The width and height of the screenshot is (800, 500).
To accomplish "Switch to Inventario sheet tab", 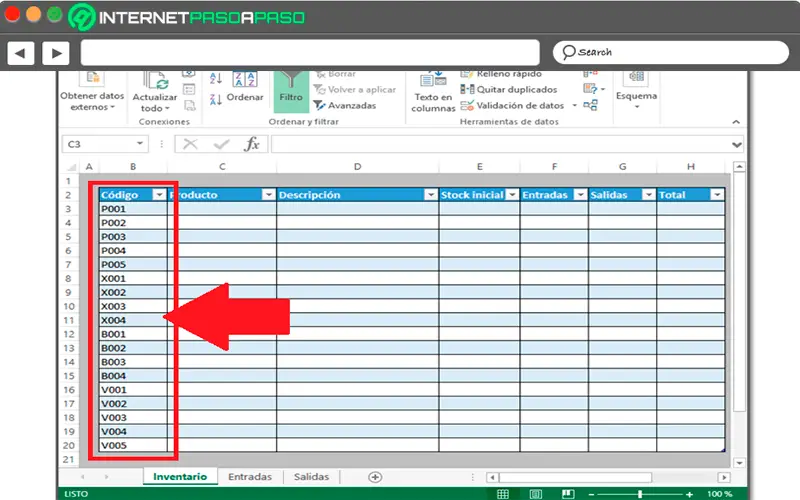I will 180,477.
